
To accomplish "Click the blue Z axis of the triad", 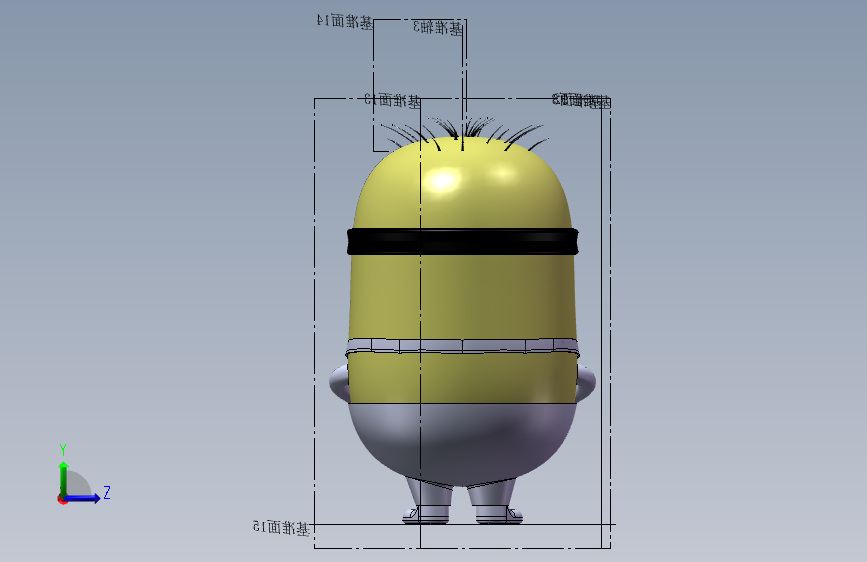I will pyautogui.click(x=83, y=498).
